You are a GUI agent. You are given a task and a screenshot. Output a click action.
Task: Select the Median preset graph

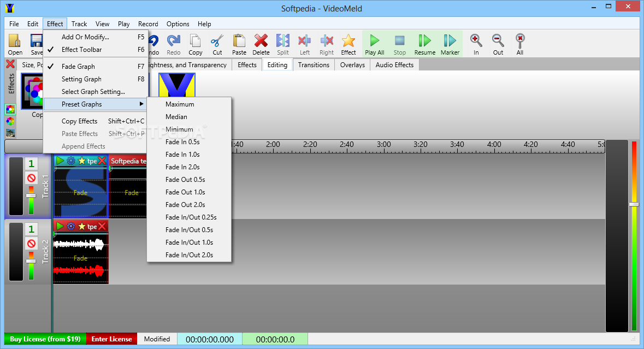(190, 117)
